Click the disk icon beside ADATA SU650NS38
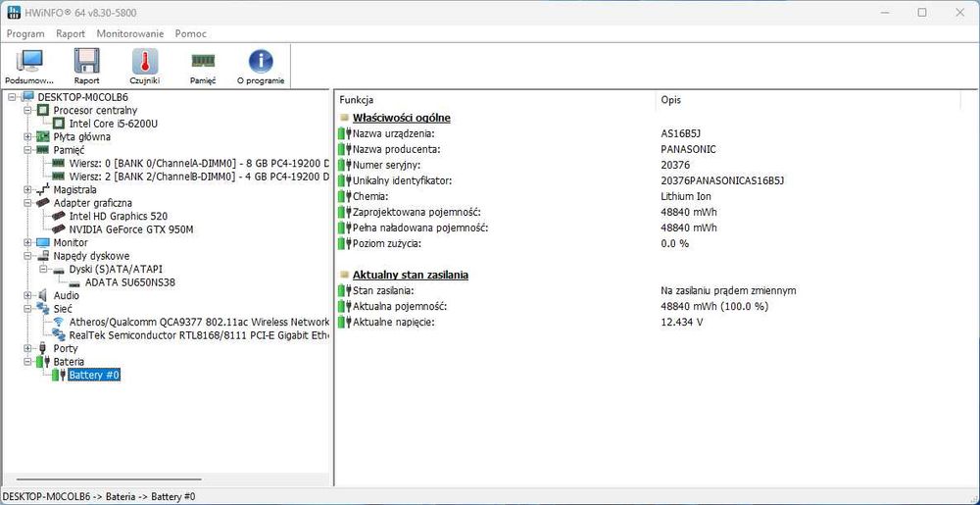This screenshot has height=505, width=980. [74, 282]
